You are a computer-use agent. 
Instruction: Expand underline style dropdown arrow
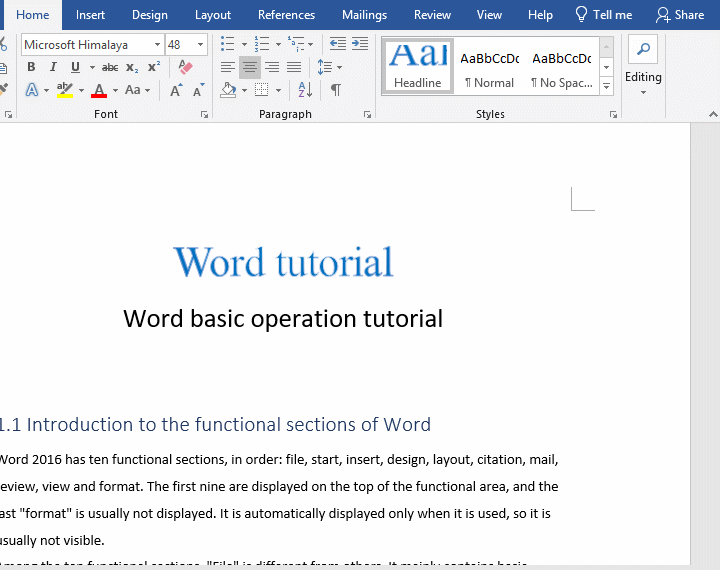(92, 67)
